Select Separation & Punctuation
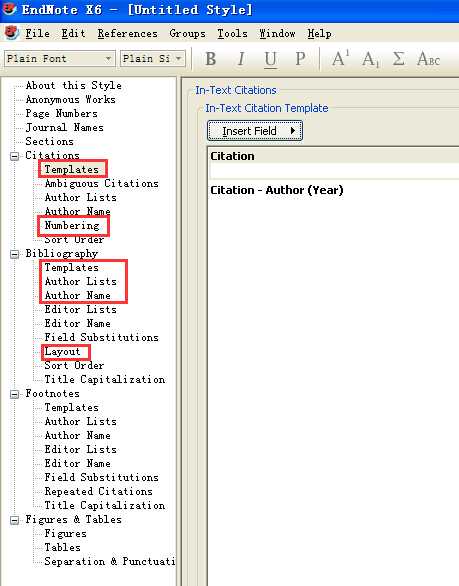The image size is (459, 586). click(110, 562)
